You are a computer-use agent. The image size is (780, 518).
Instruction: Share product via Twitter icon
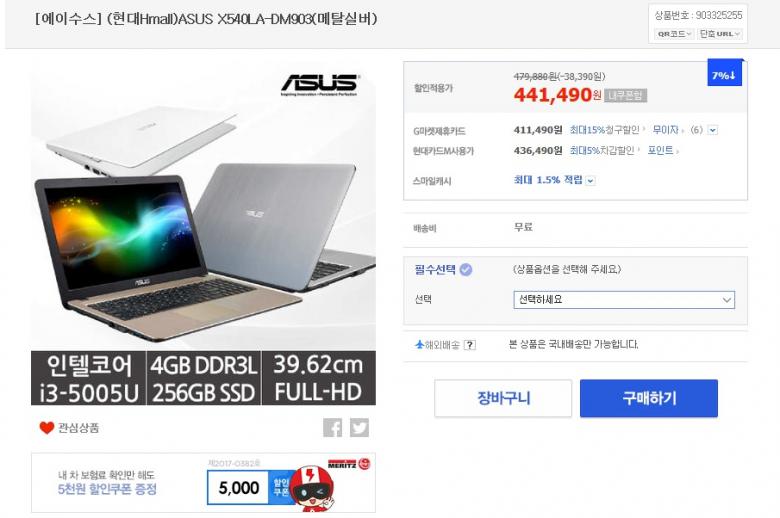[x=360, y=427]
